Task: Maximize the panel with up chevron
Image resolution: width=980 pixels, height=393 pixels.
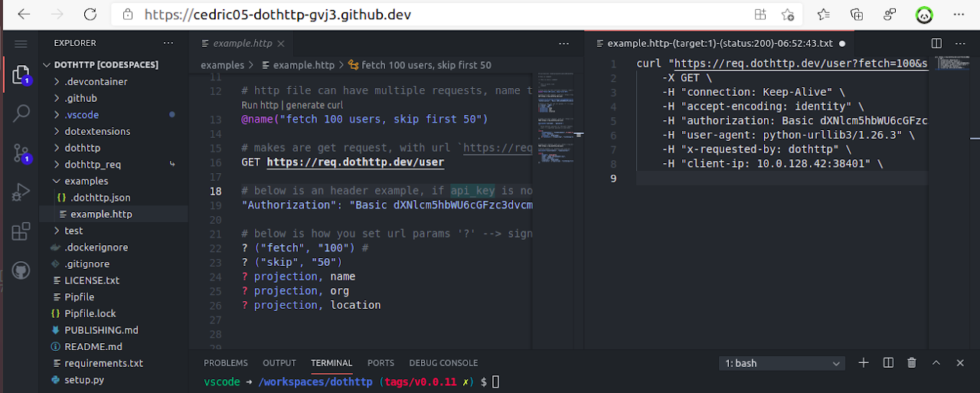Action: point(936,363)
